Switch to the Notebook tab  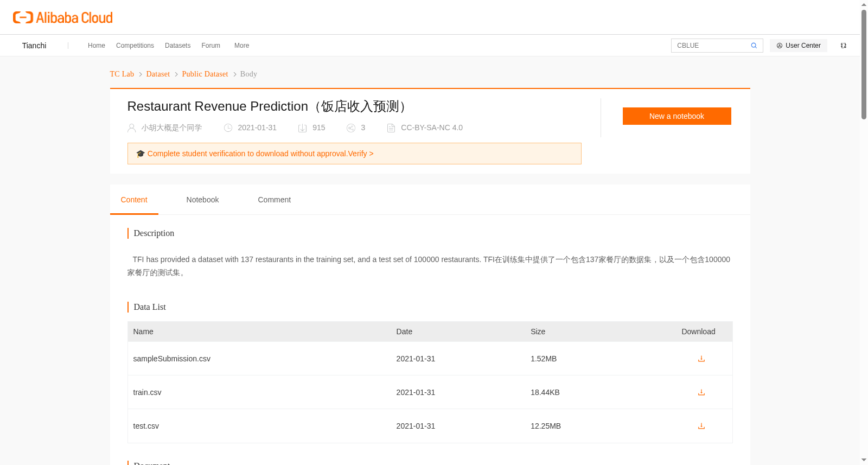[x=203, y=200]
